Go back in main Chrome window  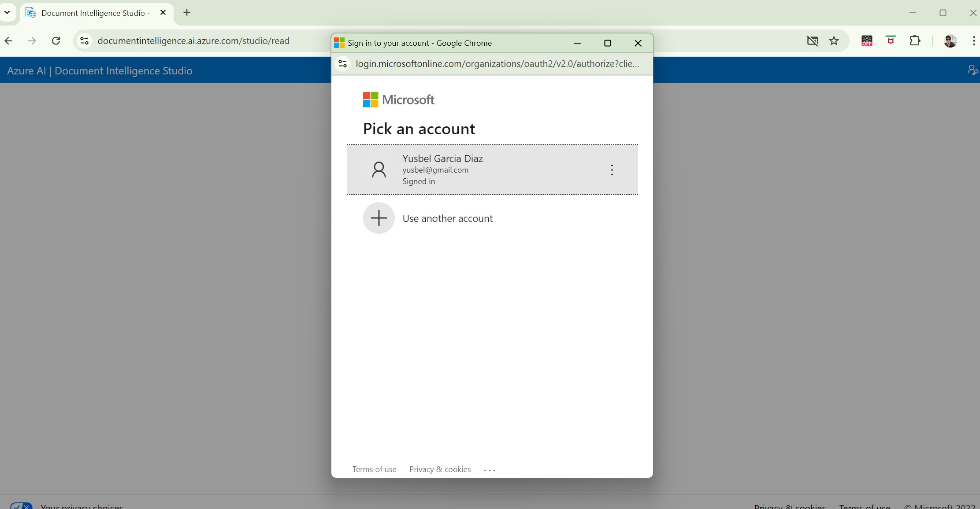[8, 41]
